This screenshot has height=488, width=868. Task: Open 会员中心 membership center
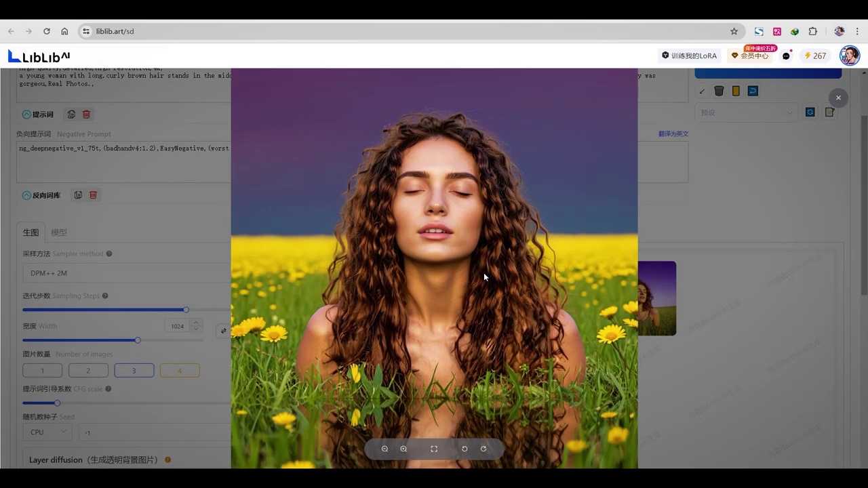(749, 56)
